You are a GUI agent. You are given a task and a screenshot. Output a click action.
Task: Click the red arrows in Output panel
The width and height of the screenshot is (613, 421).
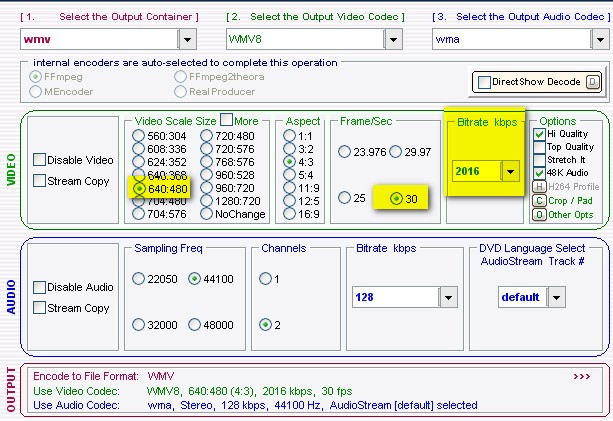point(581,377)
